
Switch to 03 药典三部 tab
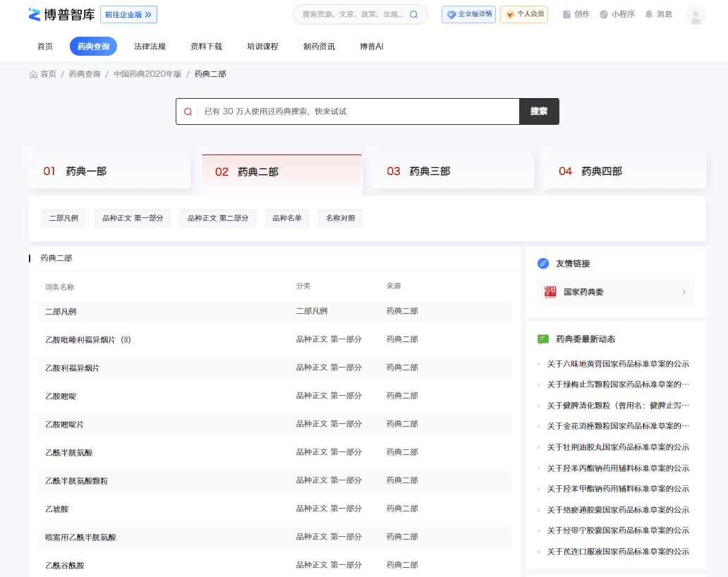(x=453, y=171)
